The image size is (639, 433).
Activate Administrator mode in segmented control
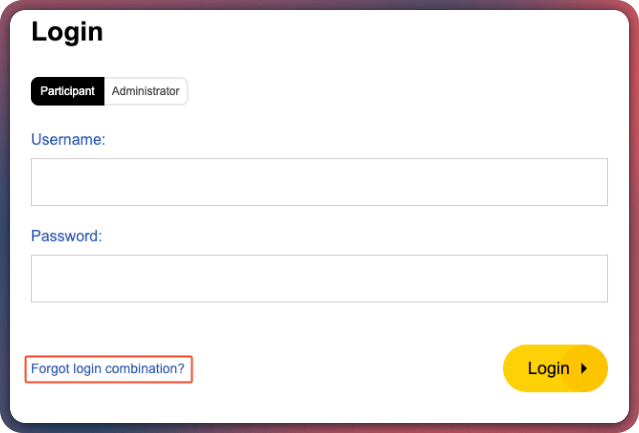pos(145,91)
